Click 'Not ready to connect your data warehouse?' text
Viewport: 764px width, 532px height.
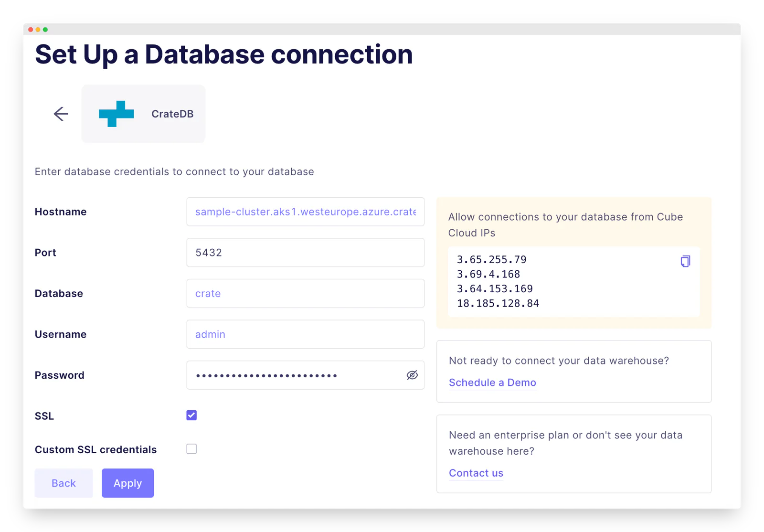pyautogui.click(x=559, y=361)
